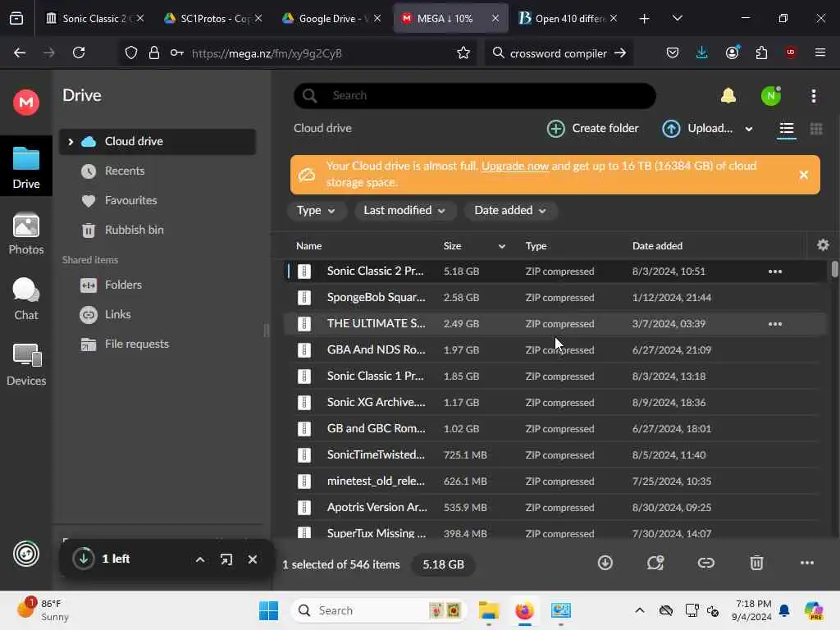The width and height of the screenshot is (840, 630).
Task: Open the Type filter dropdown
Action: click(x=316, y=211)
